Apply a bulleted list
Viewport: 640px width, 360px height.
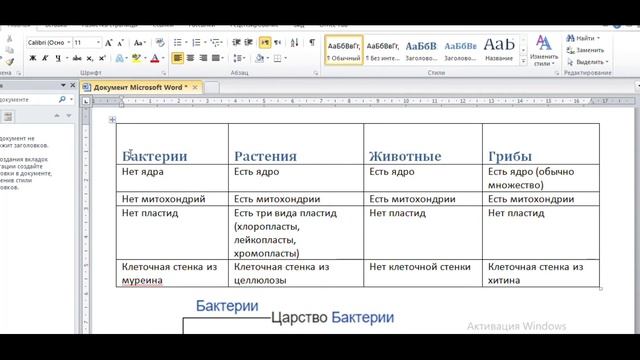(178, 42)
